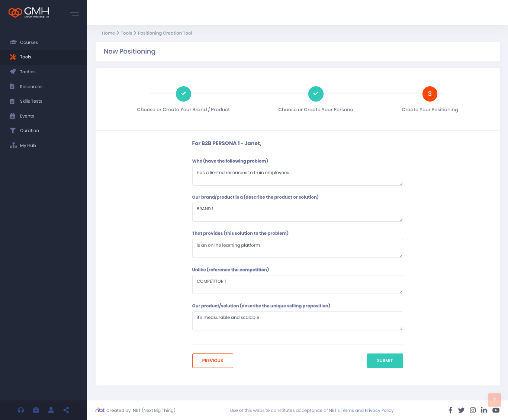
Task: Click the Tools wrench icon
Action: [x=13, y=57]
